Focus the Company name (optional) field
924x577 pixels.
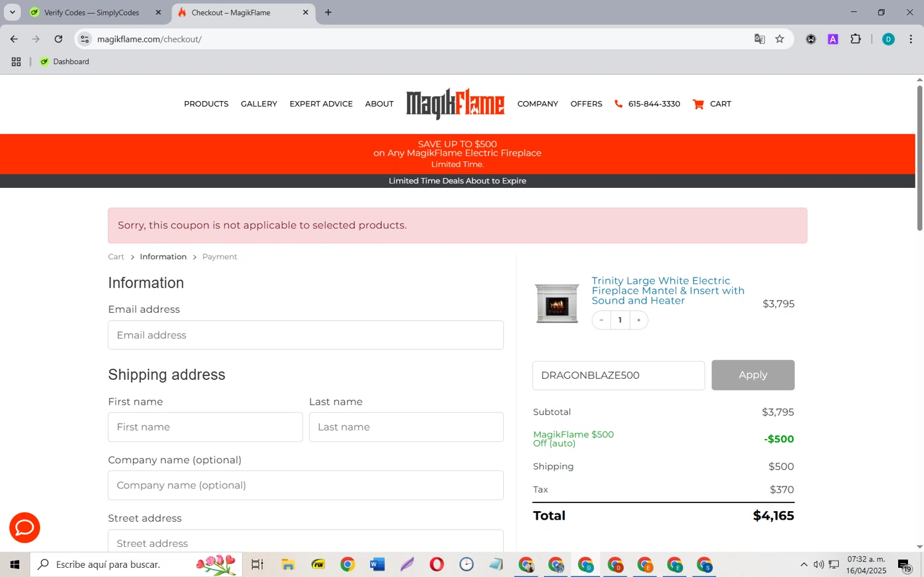coord(306,485)
